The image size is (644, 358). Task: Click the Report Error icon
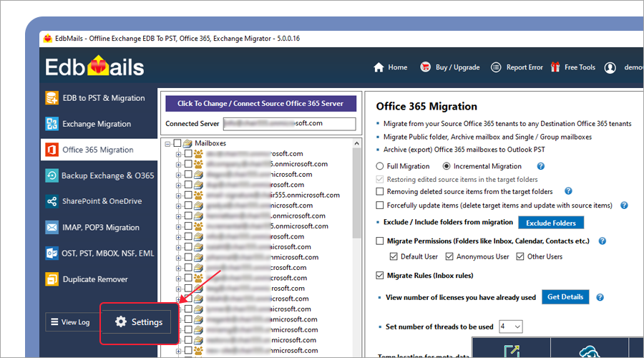pyautogui.click(x=496, y=67)
